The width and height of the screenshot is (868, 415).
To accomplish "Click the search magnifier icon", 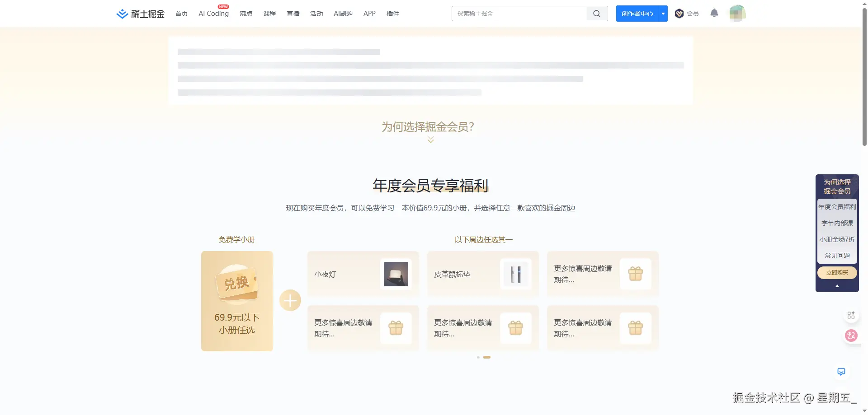I will pos(597,14).
